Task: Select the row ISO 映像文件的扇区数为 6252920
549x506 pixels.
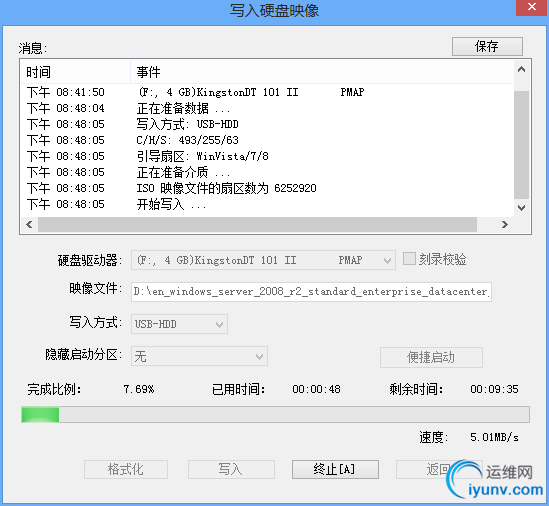Action: click(267, 188)
